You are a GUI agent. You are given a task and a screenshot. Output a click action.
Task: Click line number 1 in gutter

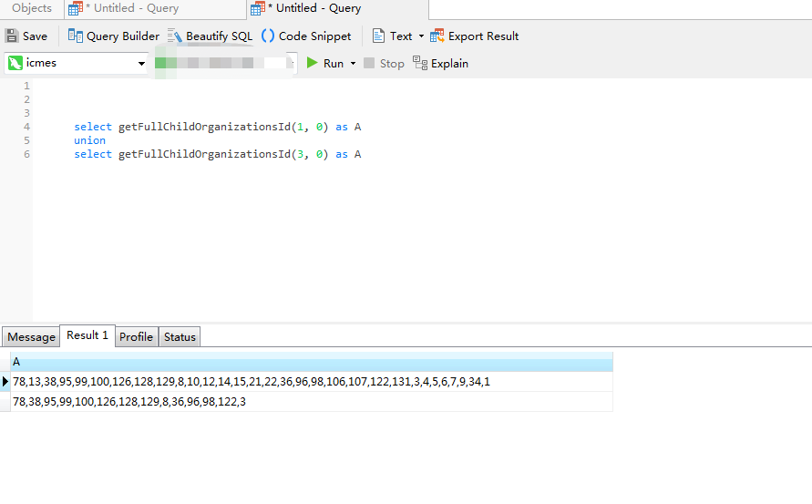point(26,86)
